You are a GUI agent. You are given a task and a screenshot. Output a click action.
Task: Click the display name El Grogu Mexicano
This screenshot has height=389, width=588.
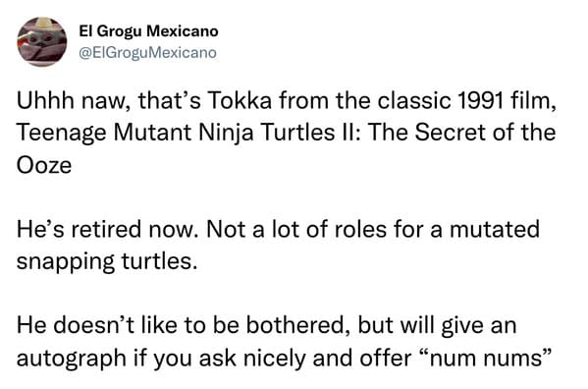148,31
